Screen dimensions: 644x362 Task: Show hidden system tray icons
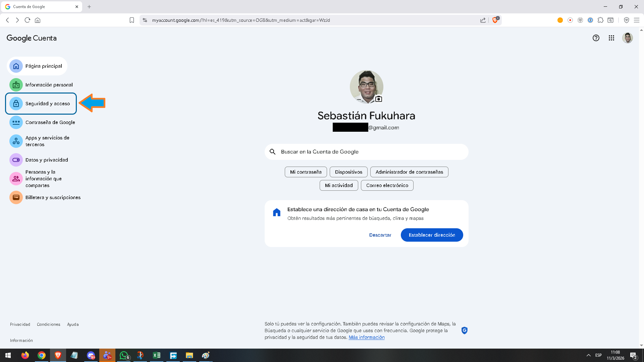(x=588, y=355)
